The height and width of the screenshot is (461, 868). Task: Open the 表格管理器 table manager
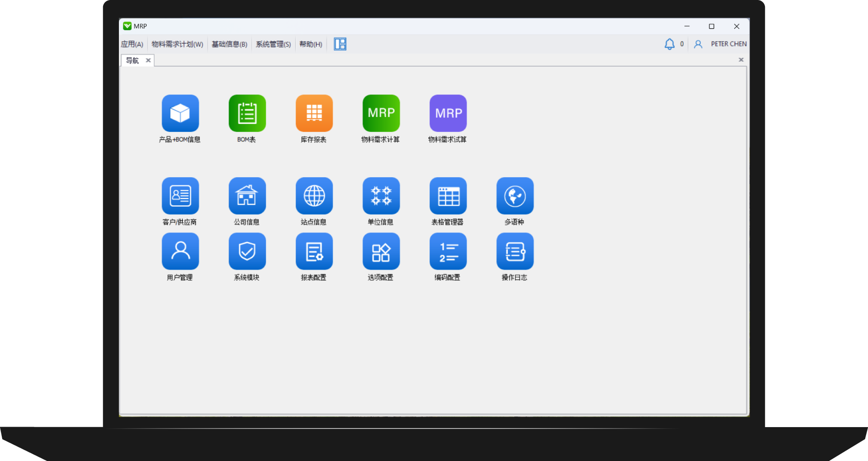(x=448, y=196)
